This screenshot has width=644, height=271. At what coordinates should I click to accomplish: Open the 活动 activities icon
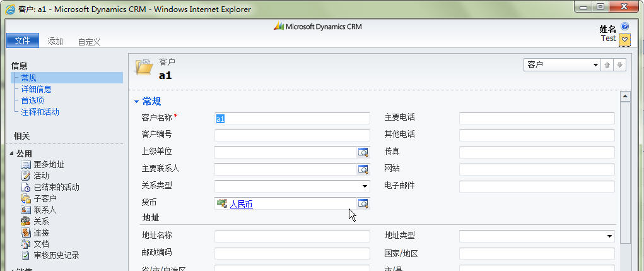click(26, 176)
